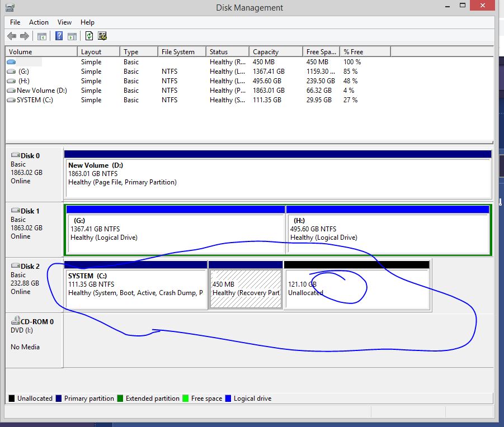Select the "(H:)" volume name in the list
The width and height of the screenshot is (504, 427).
[x=24, y=81]
